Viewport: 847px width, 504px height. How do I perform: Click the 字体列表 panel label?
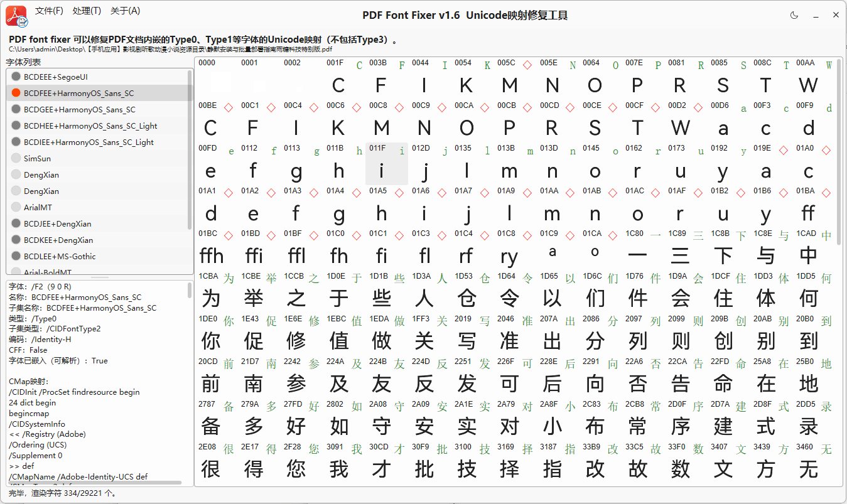tap(24, 62)
